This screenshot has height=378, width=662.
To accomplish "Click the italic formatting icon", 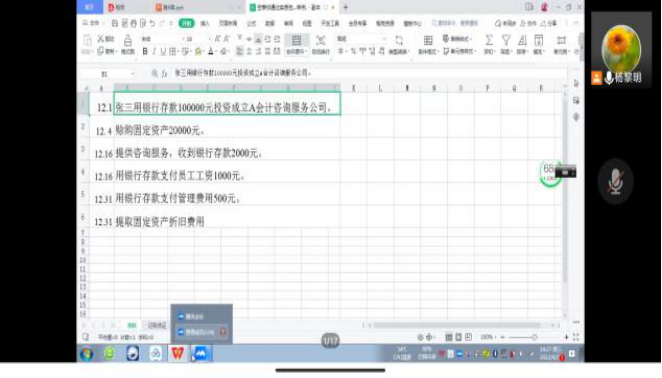I will (154, 52).
